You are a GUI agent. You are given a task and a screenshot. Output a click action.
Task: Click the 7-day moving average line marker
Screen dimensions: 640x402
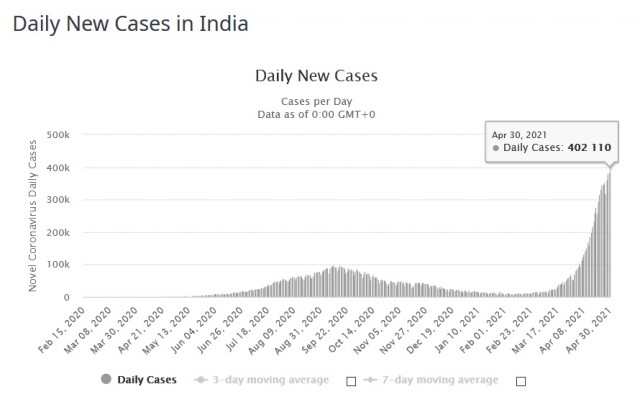(x=371, y=380)
